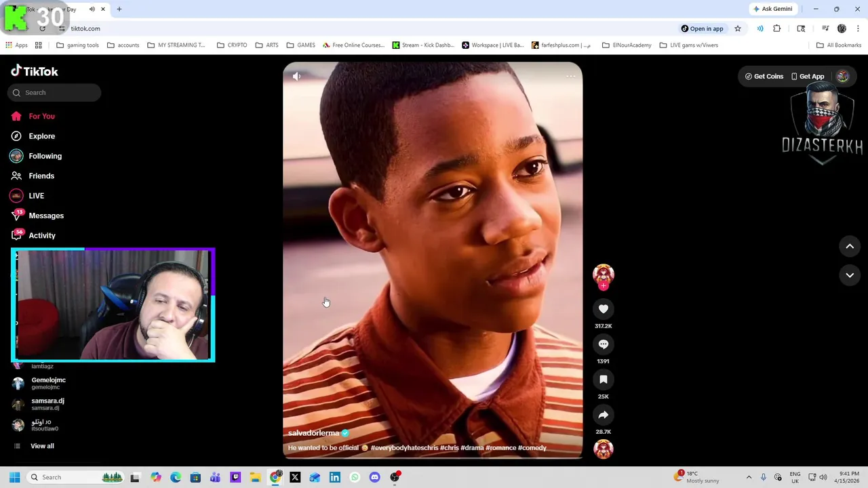Open the Chrome three-dot menu
This screenshot has height=488, width=868.
coord(859,28)
